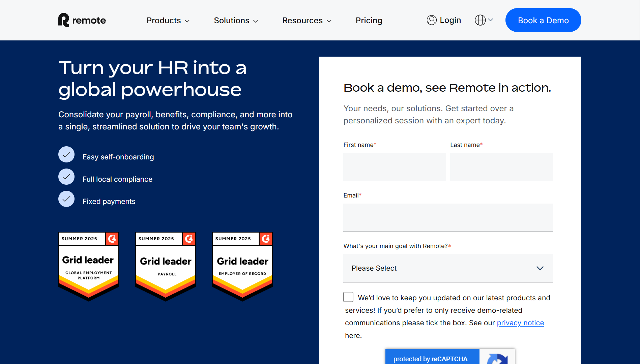Open the Resources navigation menu
Screen dimensions: 640x364
pyautogui.click(x=307, y=21)
